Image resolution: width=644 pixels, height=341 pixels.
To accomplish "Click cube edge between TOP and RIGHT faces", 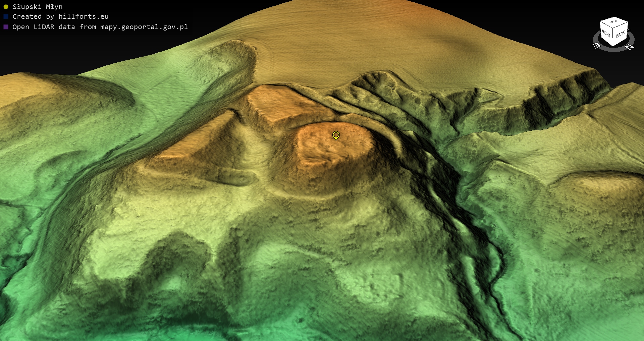I will pyautogui.click(x=606, y=25).
